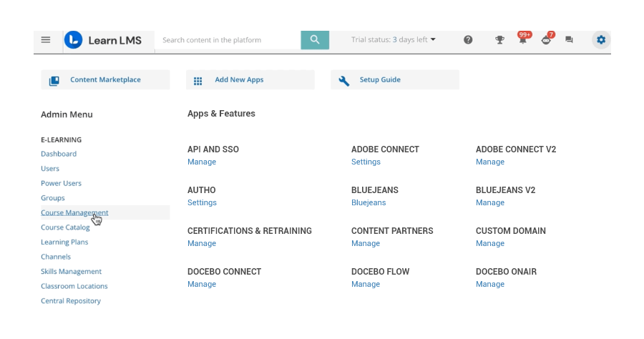Open Content Marketplace

point(105,79)
